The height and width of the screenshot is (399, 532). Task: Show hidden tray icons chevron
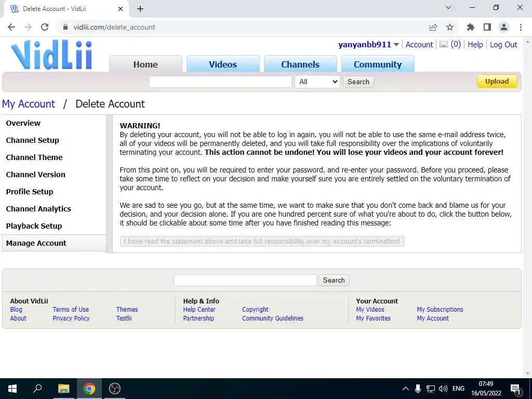(405, 389)
